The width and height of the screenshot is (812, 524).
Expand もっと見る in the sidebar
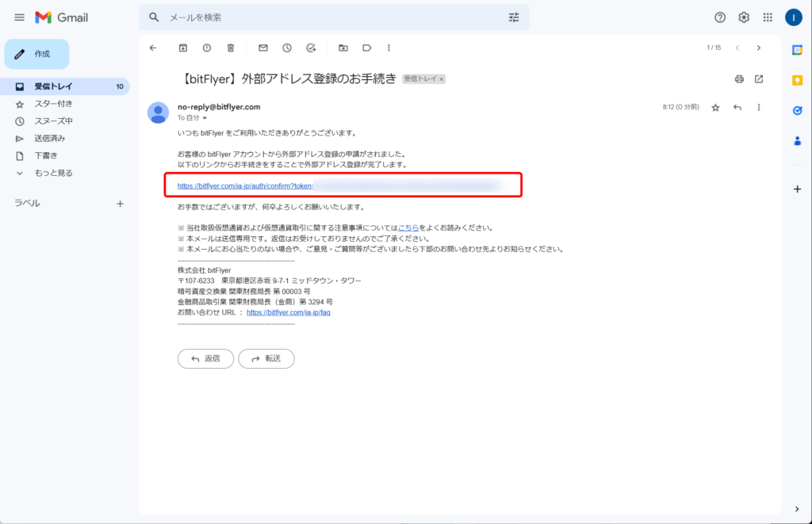[x=53, y=173]
